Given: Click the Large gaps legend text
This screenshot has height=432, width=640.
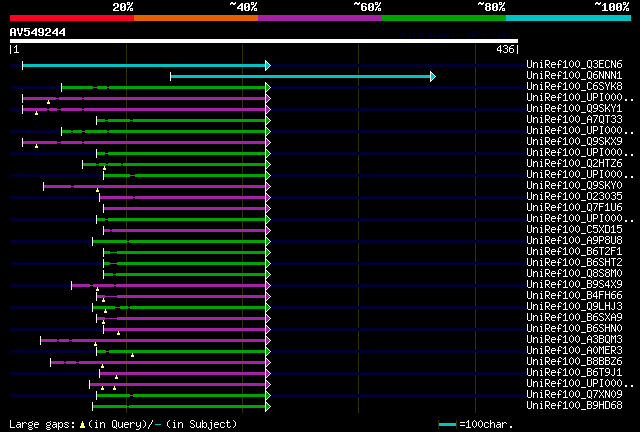Looking at the screenshot, I should click(42, 424).
